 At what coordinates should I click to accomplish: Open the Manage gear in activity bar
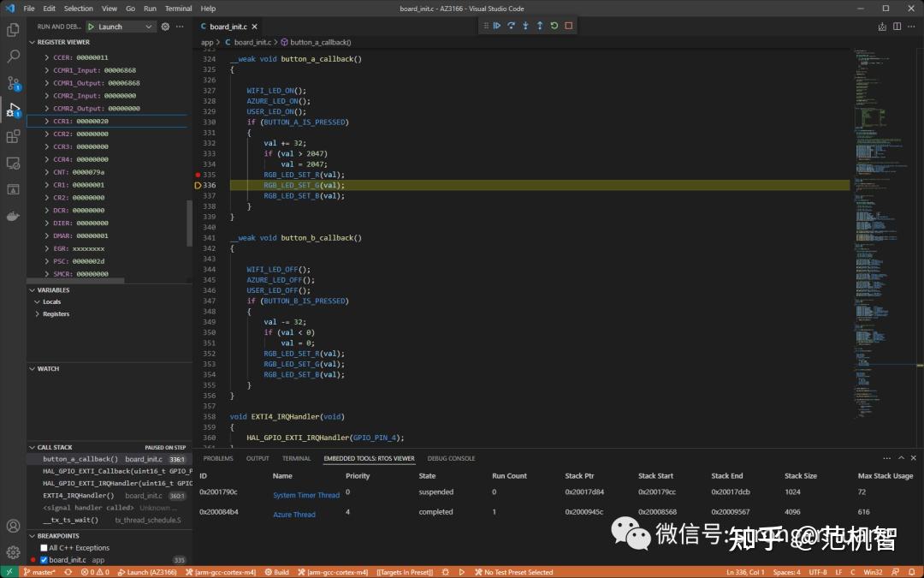click(x=13, y=552)
